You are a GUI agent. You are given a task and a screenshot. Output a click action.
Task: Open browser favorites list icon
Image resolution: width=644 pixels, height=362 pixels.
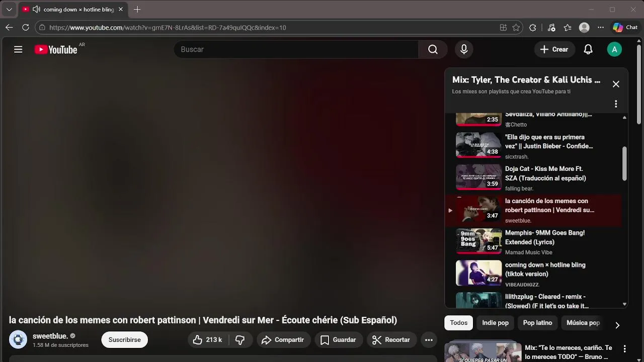[x=568, y=28]
